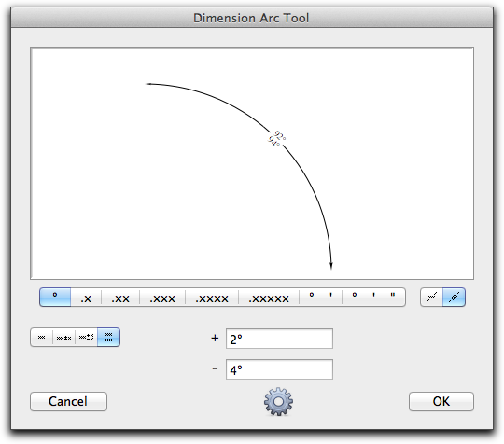Choose symmetric plus-minus tolerance format icon
Image resolution: width=504 pixels, height=444 pixels.
(63, 338)
